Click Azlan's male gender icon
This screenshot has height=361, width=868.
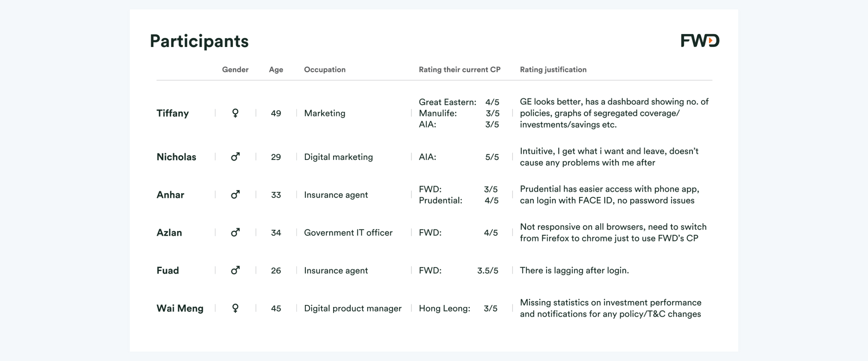(235, 232)
